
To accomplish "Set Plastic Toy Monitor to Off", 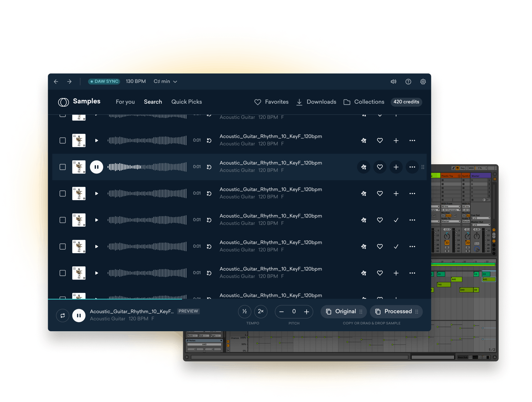I will [454, 216].
